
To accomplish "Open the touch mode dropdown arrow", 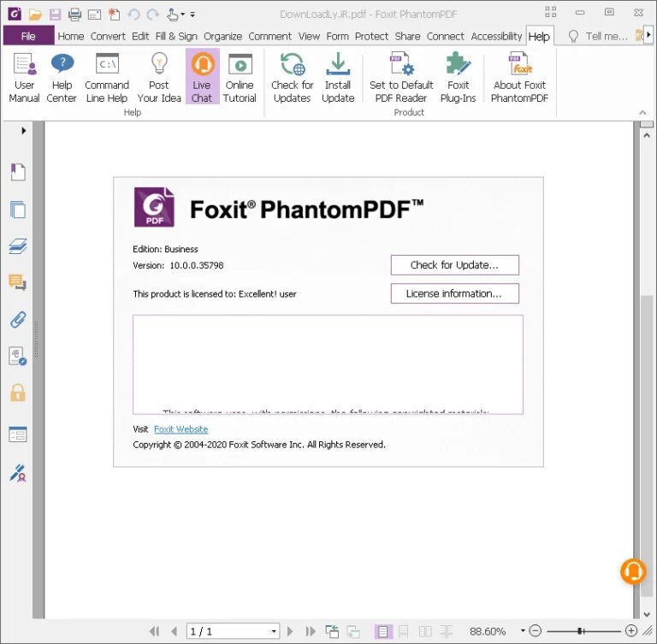I will [x=183, y=15].
